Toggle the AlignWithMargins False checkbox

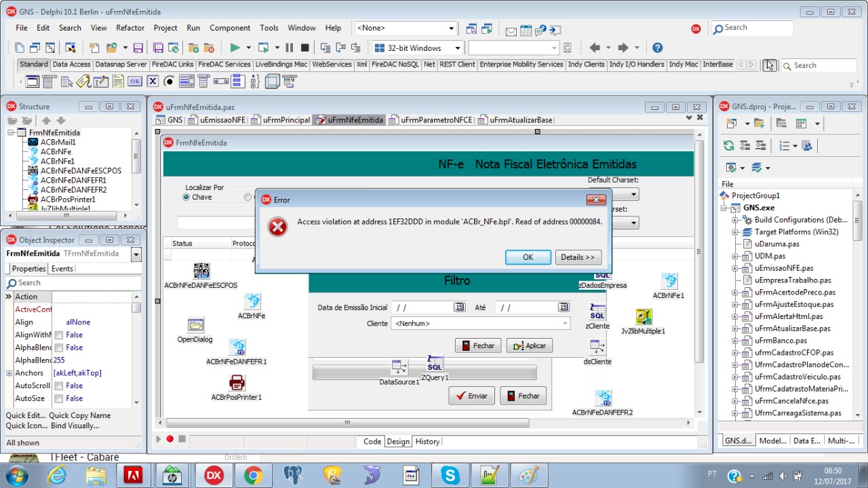coord(59,335)
